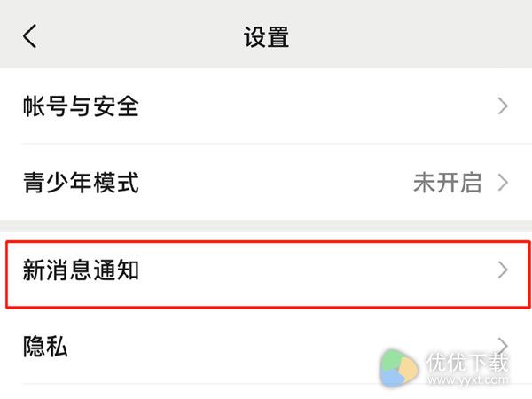Open the 帐号与安全 chevron arrow

[x=503, y=106]
